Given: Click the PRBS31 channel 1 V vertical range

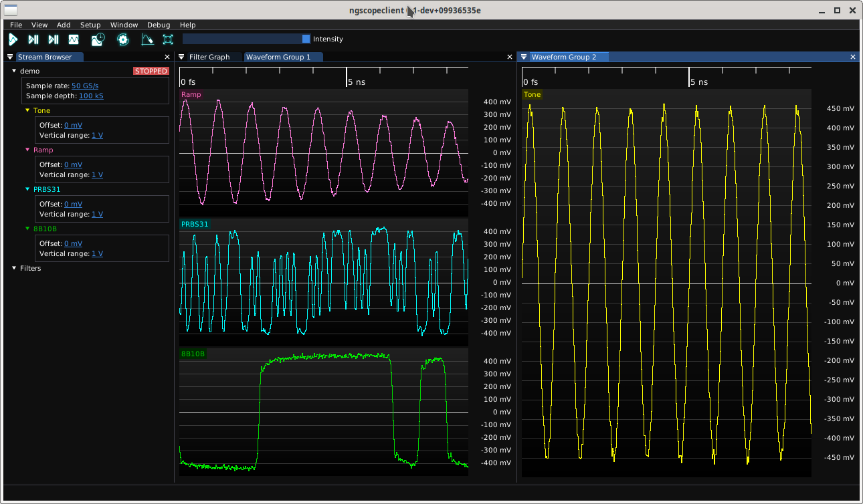Looking at the screenshot, I should click(x=97, y=214).
